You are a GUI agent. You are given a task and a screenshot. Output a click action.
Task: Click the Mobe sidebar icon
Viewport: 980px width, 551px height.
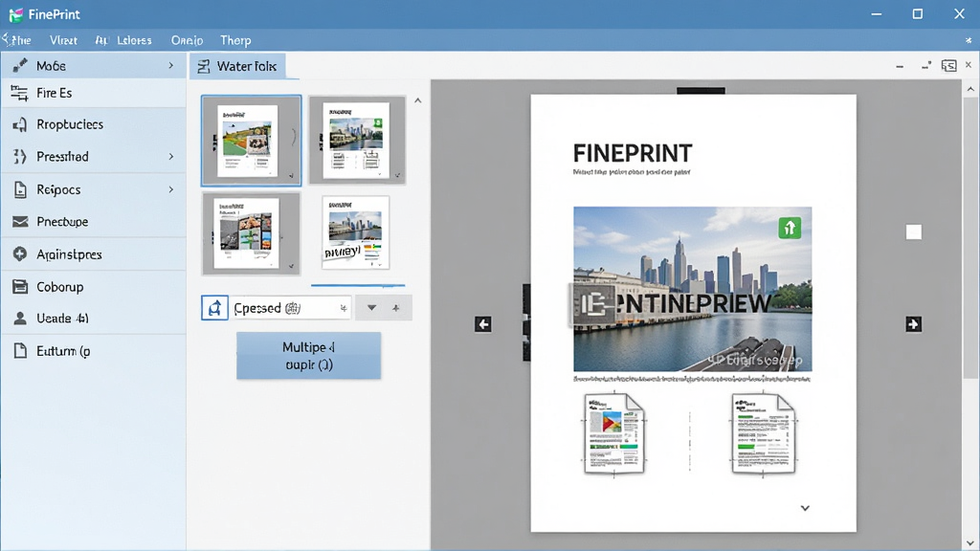coord(20,65)
